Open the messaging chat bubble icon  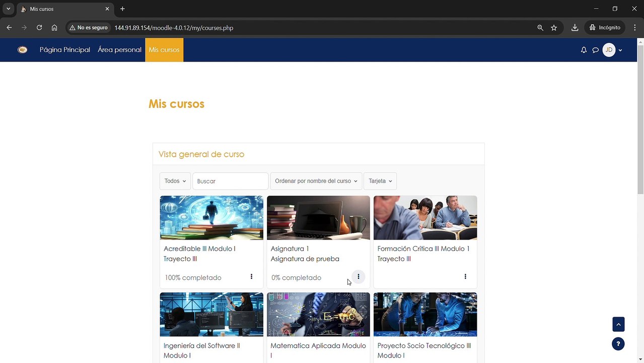click(x=595, y=50)
